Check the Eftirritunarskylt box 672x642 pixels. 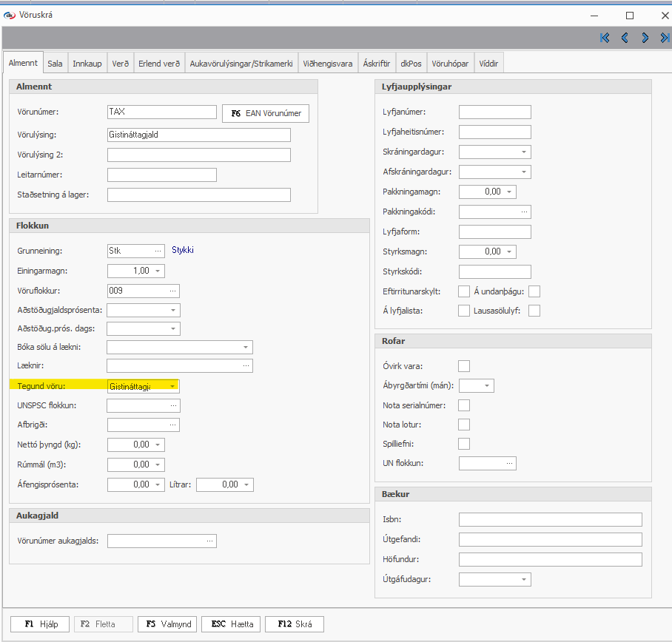coord(464,291)
